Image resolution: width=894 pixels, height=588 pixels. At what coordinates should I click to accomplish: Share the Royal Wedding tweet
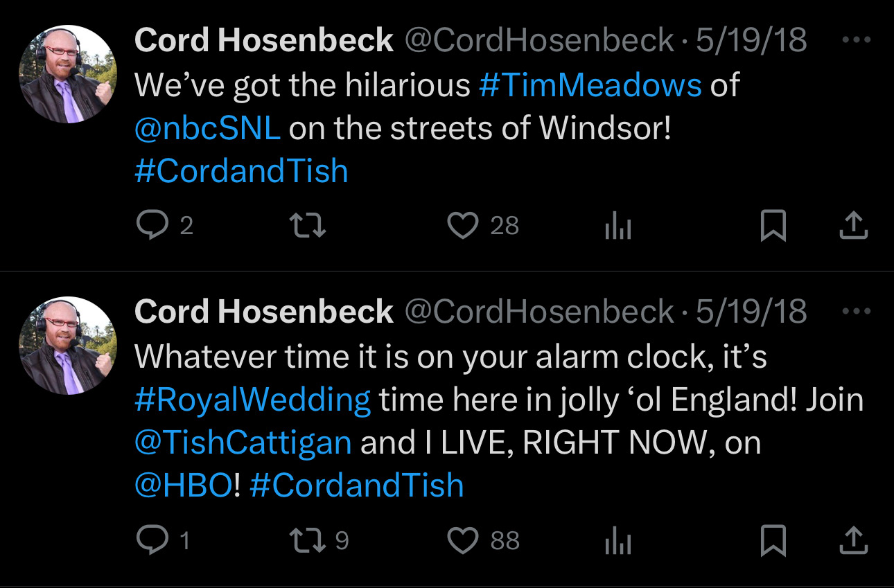pos(854,542)
